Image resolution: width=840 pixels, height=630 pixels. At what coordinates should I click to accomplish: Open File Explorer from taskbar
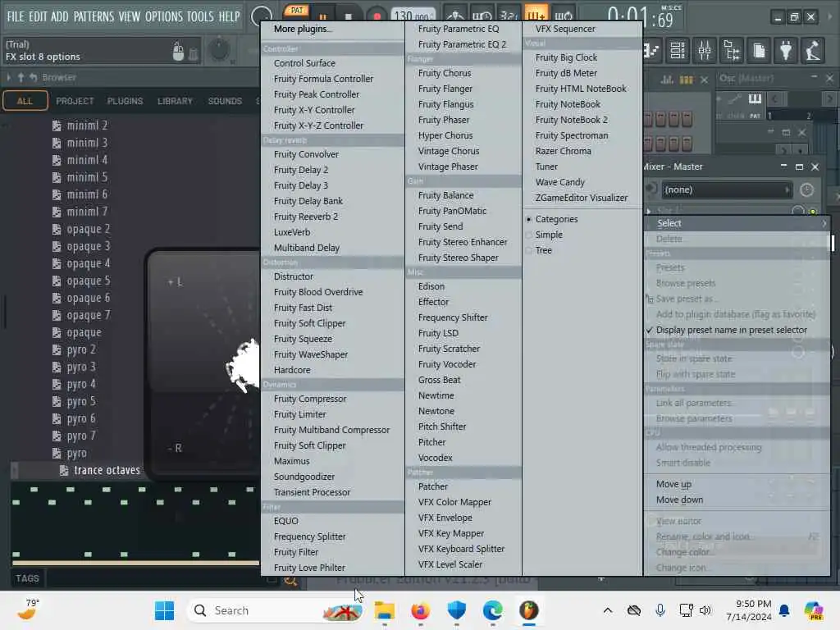pyautogui.click(x=384, y=610)
